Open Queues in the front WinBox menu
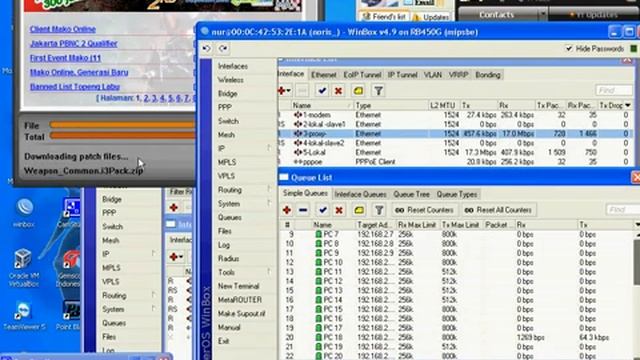This screenshot has width=640, height=360. (x=230, y=217)
